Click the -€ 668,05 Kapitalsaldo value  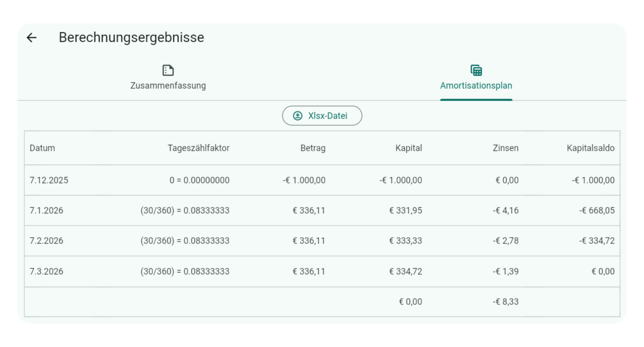coord(596,211)
